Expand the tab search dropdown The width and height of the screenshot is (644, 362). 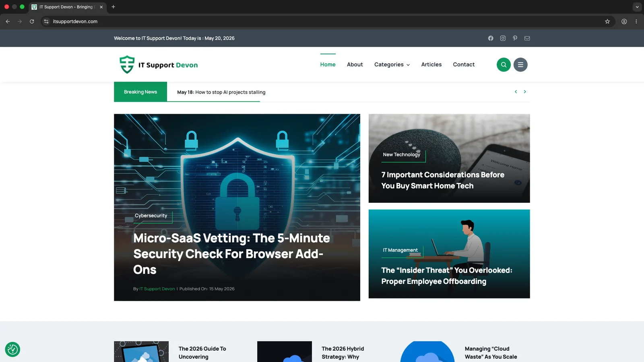coord(637,7)
